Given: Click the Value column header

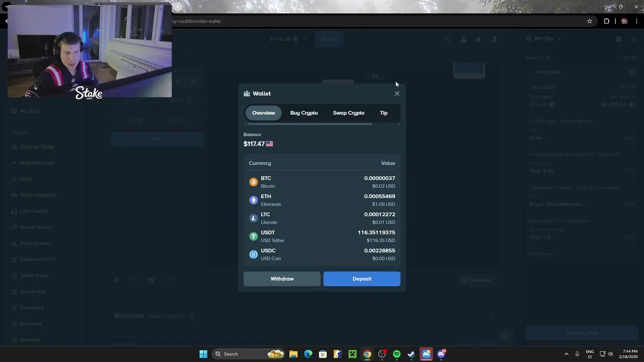Looking at the screenshot, I should [x=388, y=163].
